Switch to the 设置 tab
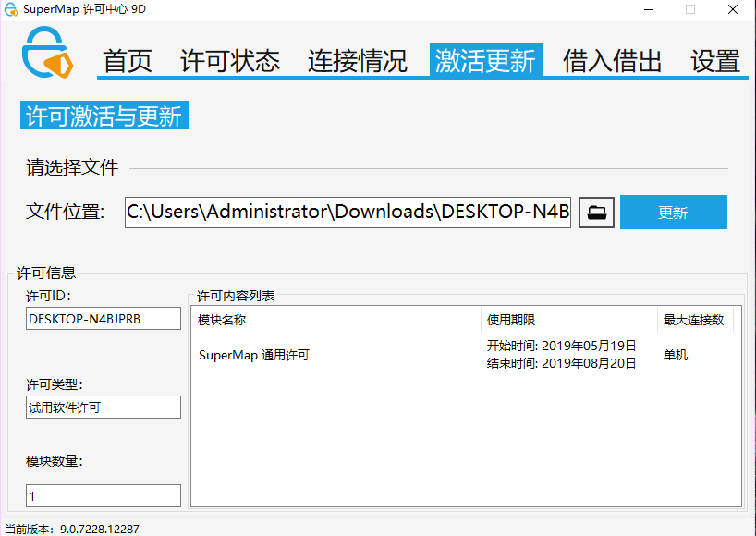The image size is (756, 536). [x=715, y=61]
